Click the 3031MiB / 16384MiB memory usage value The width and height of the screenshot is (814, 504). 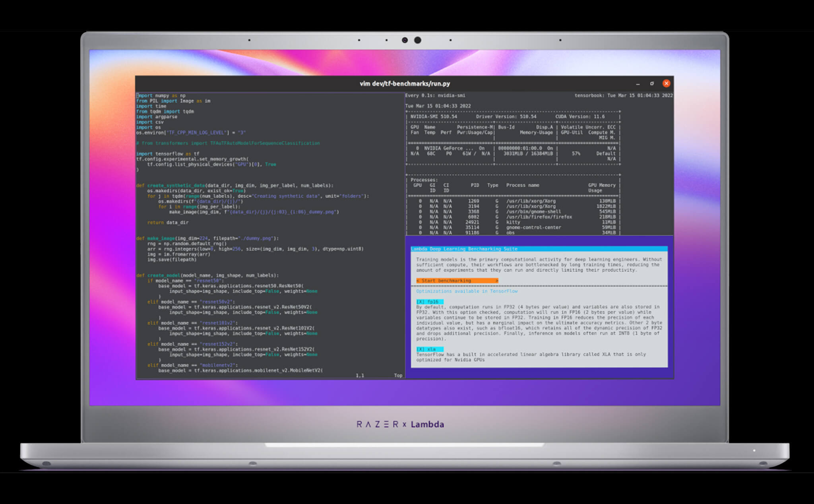tap(528, 154)
